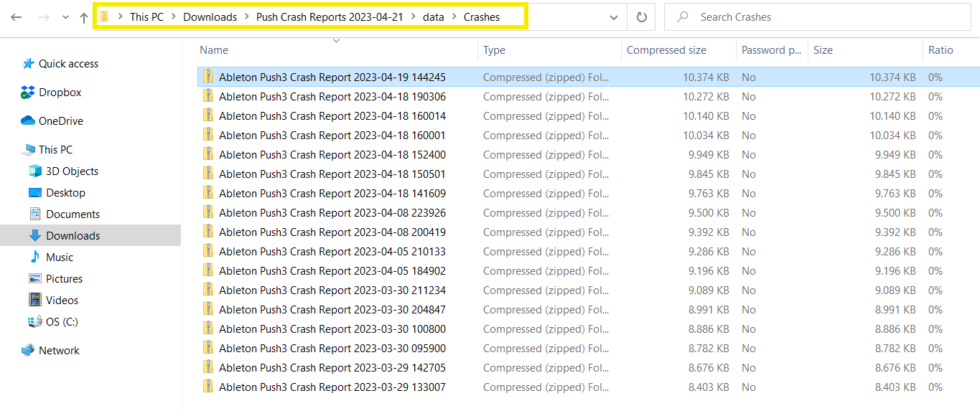Select 'Downloads' in the address breadcrumb
The width and height of the screenshot is (980, 411).
210,17
